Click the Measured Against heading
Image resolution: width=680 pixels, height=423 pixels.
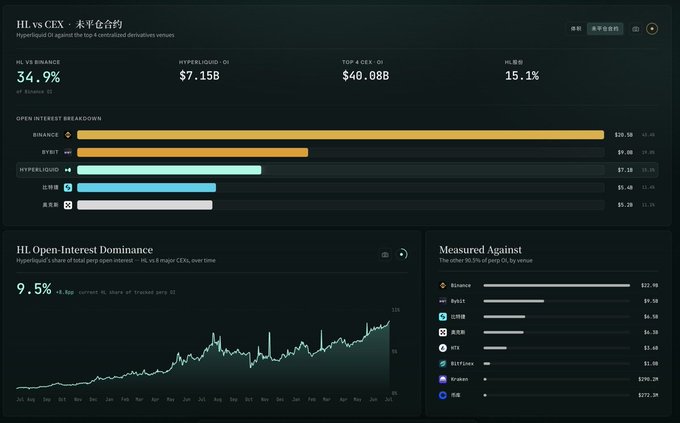click(481, 250)
